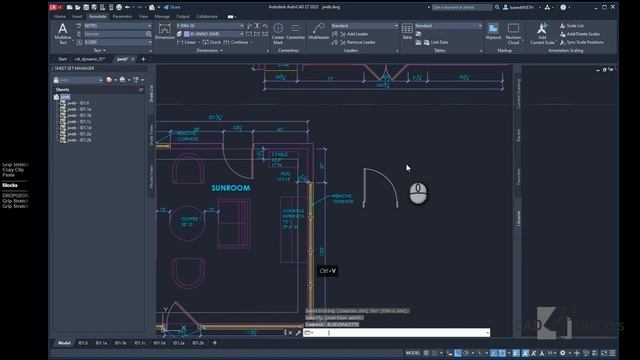Toggle snap mode in status bar
The height and width of the screenshot is (360, 640).
pos(435,353)
